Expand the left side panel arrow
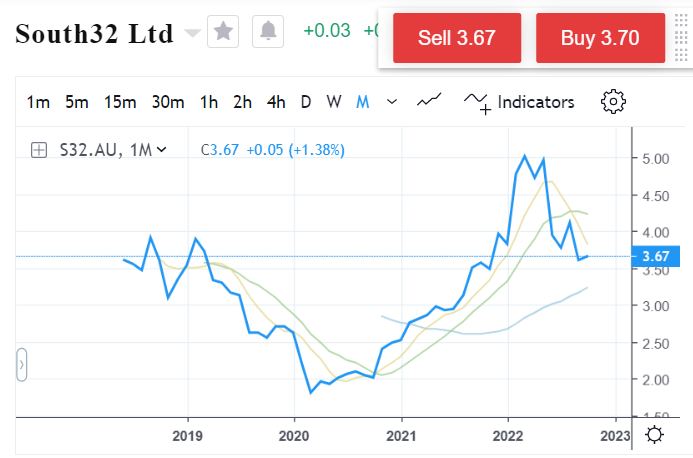 point(22,365)
